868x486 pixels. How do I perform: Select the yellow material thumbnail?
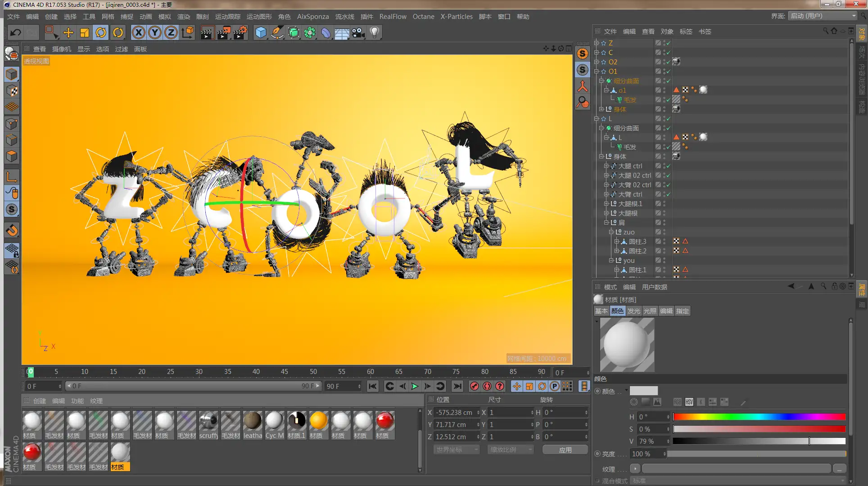pyautogui.click(x=318, y=421)
